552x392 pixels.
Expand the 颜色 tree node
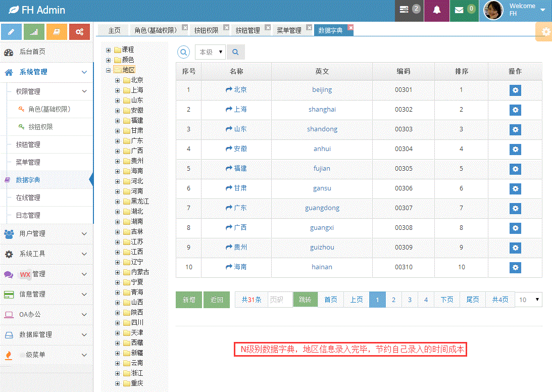click(x=109, y=60)
